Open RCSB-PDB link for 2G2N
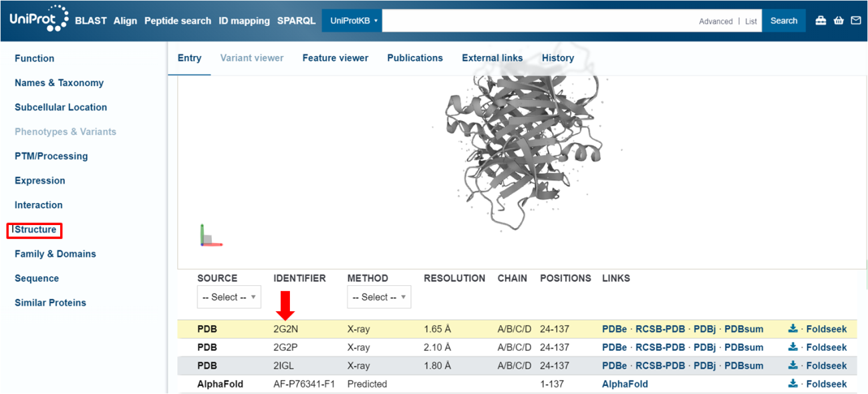The image size is (868, 394). [660, 329]
